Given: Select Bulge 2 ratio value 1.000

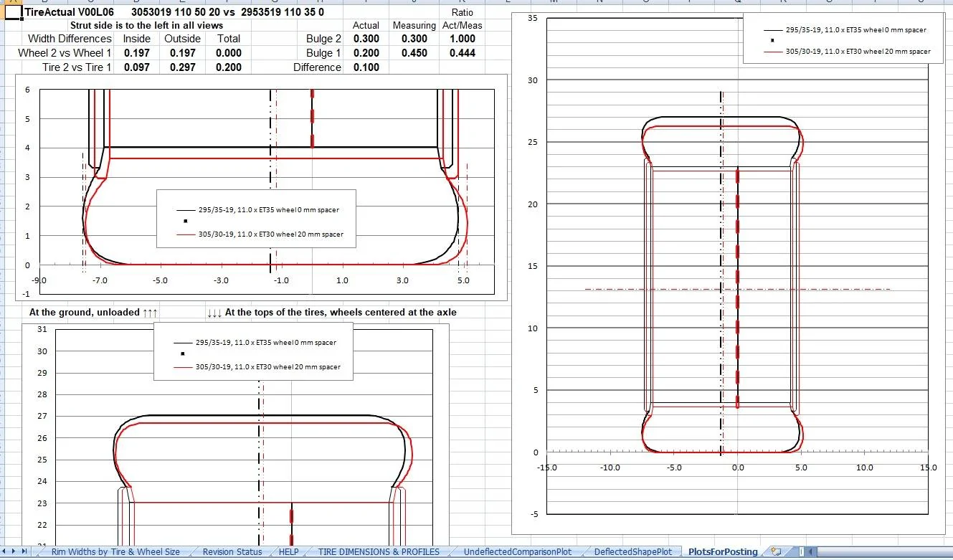Looking at the screenshot, I should point(463,39).
